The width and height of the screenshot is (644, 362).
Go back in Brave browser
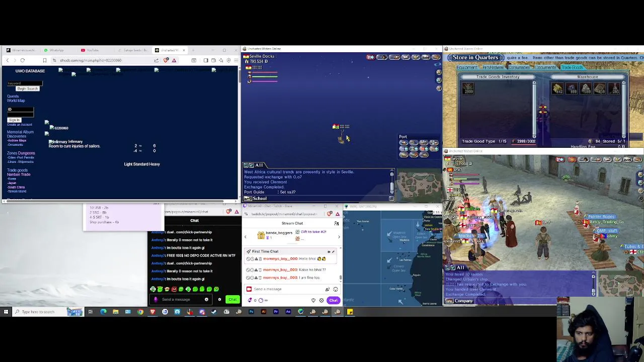tap(8, 60)
